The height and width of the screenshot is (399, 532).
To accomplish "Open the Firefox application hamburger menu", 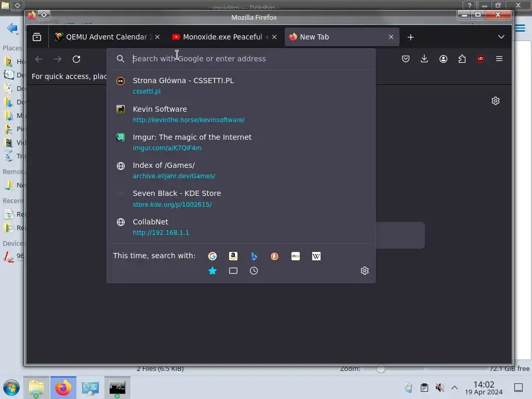I will pos(499,59).
